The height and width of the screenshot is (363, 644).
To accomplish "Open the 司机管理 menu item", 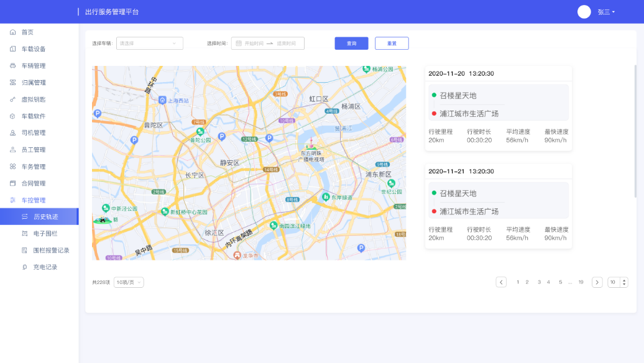I will point(39,132).
